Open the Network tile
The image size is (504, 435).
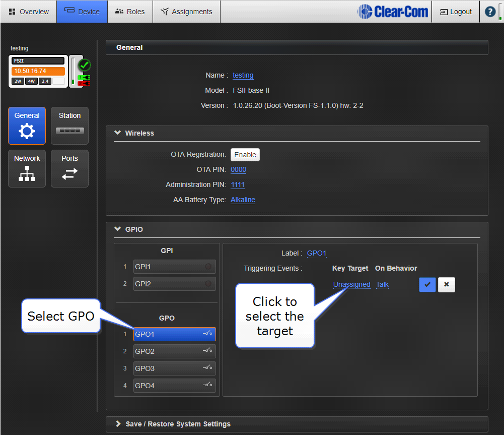click(27, 168)
